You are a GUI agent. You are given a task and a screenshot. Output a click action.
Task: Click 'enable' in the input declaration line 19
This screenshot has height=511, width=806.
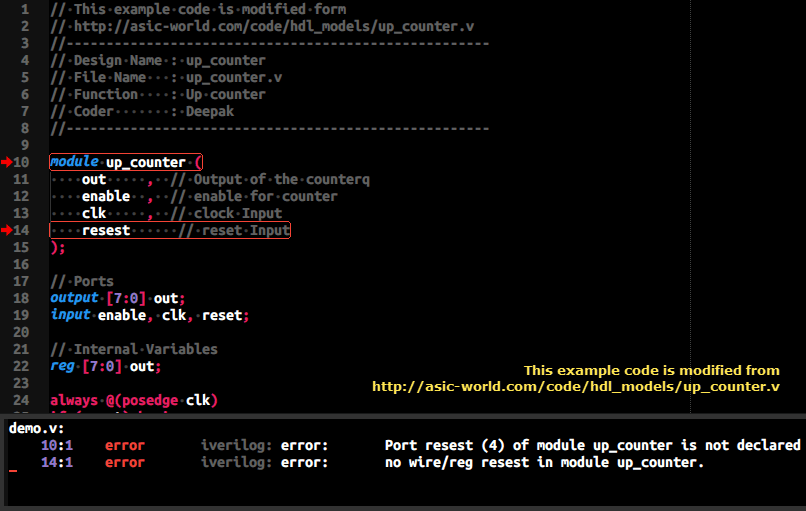pyautogui.click(x=122, y=315)
